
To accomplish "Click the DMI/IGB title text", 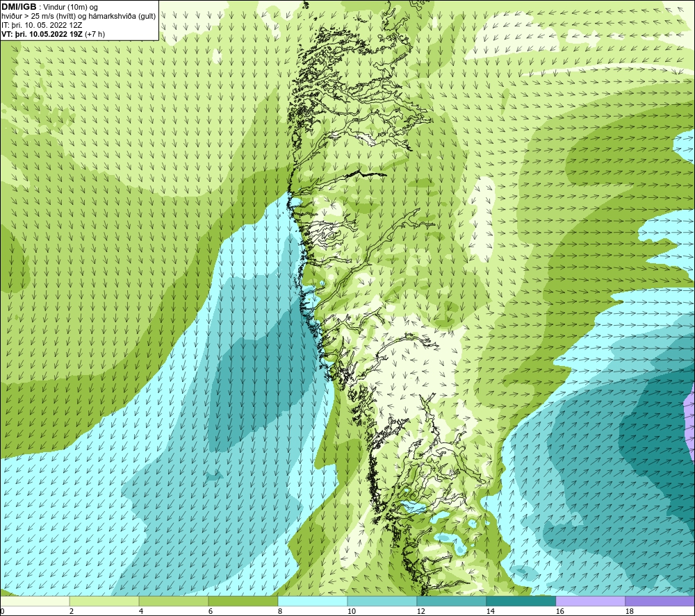I will click(x=19, y=7).
